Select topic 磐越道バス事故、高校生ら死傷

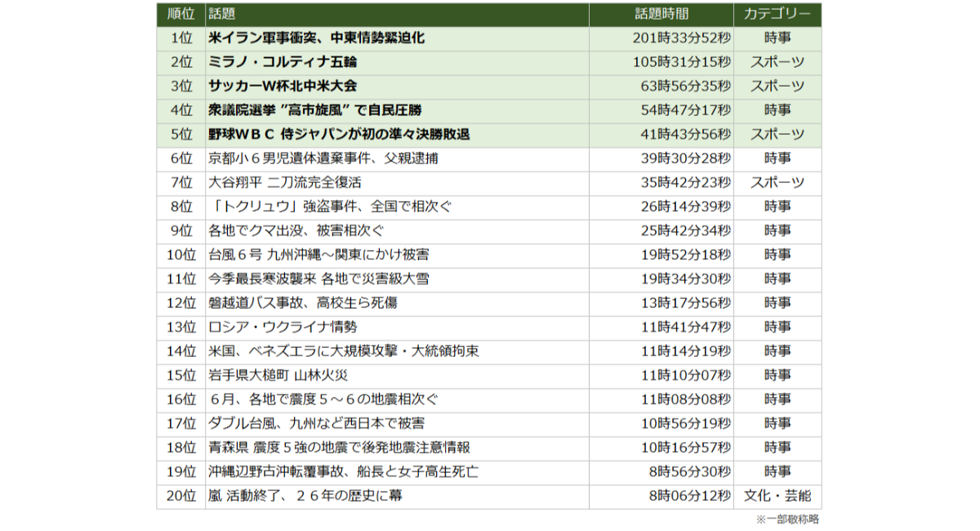click(303, 303)
